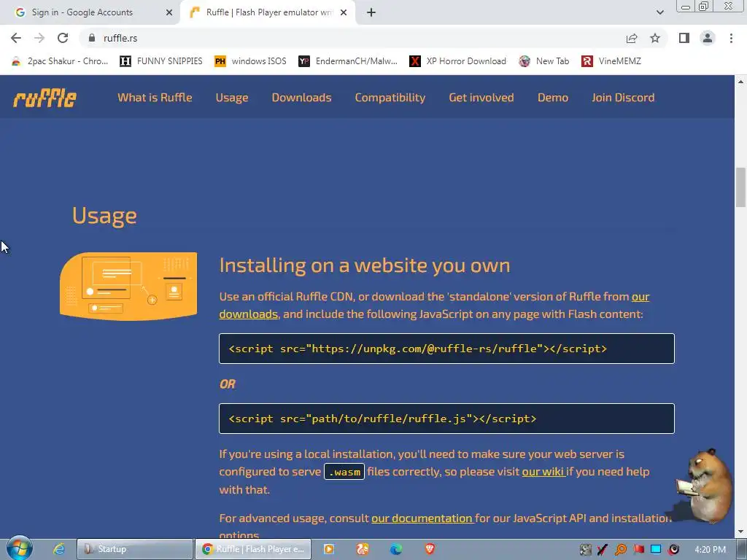Viewport: 747px width, 560px height.
Task: Select the Ruffle Flash Player emulator tab
Action: pos(269,12)
